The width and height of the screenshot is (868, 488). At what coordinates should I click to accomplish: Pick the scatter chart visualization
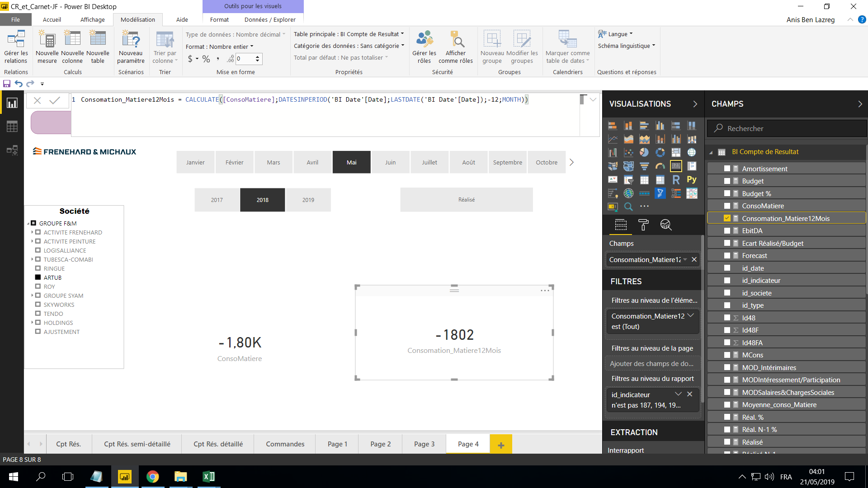click(x=628, y=153)
